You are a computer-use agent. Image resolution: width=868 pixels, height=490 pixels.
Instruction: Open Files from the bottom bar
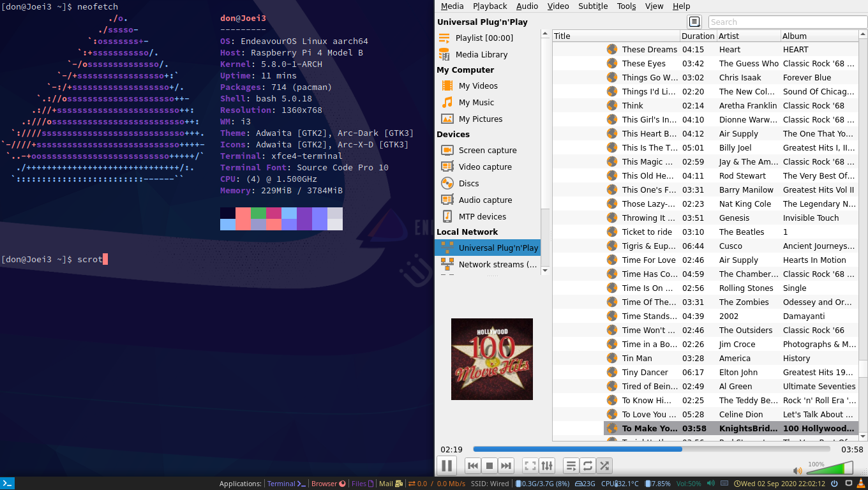[x=363, y=484]
